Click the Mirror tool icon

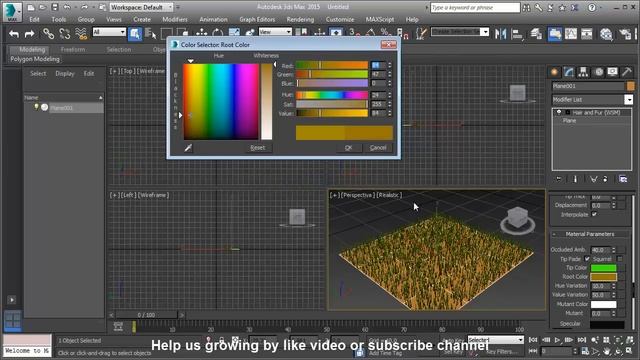[x=500, y=34]
